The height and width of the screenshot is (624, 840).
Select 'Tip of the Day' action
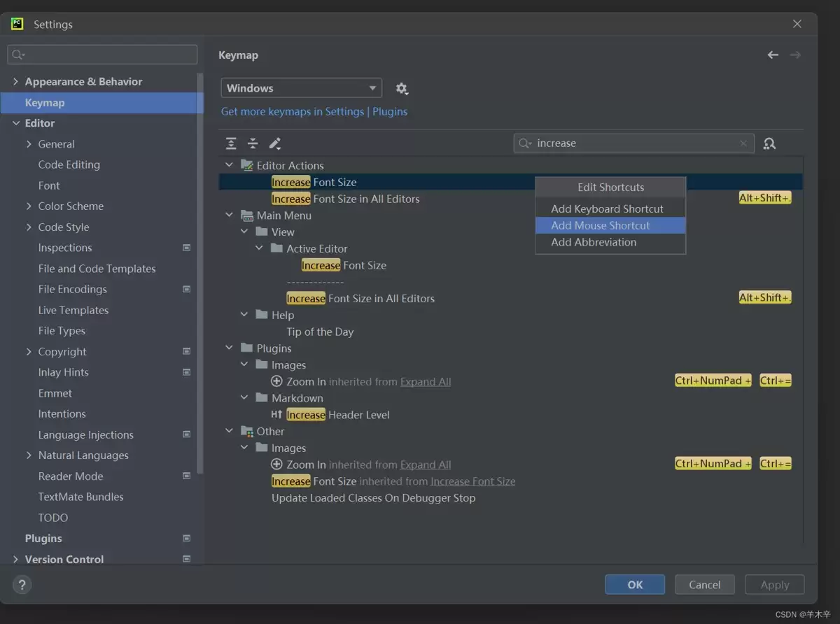(x=320, y=332)
